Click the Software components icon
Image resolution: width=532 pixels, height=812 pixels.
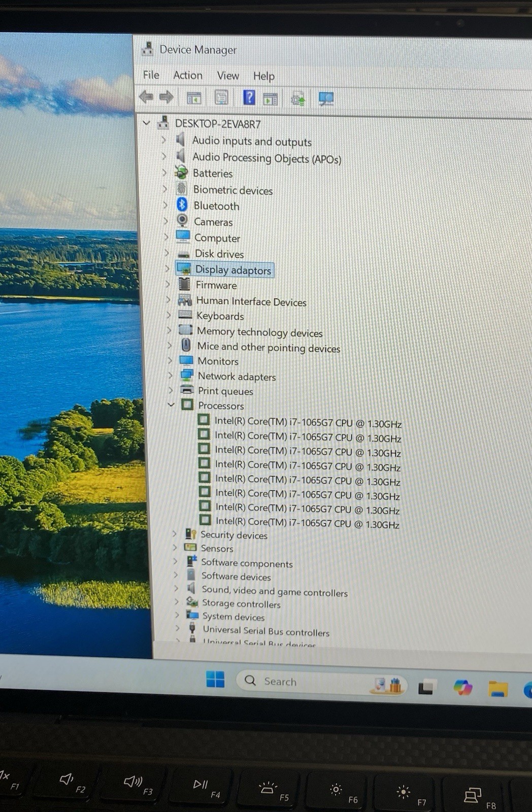[x=191, y=561]
